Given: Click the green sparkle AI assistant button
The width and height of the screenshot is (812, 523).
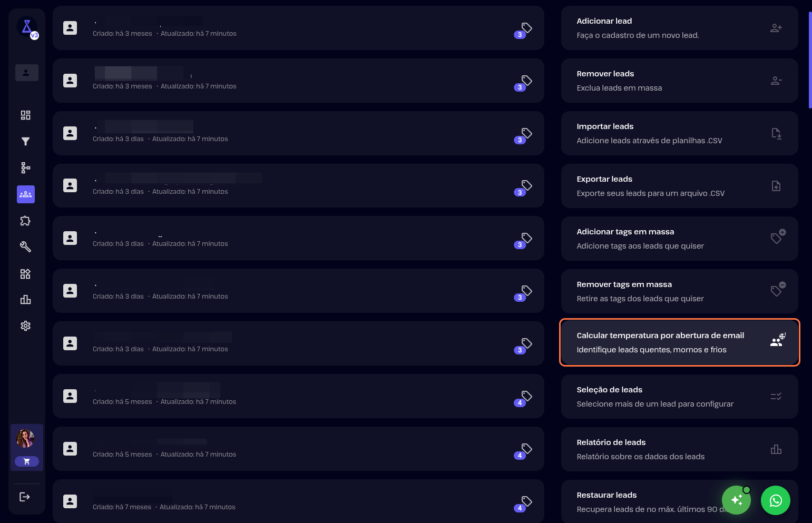Looking at the screenshot, I should 736,500.
